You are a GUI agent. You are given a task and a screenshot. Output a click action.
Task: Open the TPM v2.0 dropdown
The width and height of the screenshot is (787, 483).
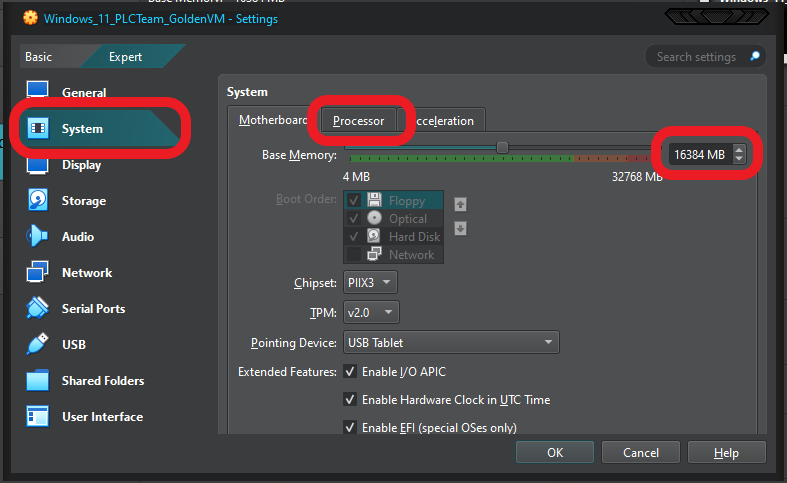pos(370,313)
